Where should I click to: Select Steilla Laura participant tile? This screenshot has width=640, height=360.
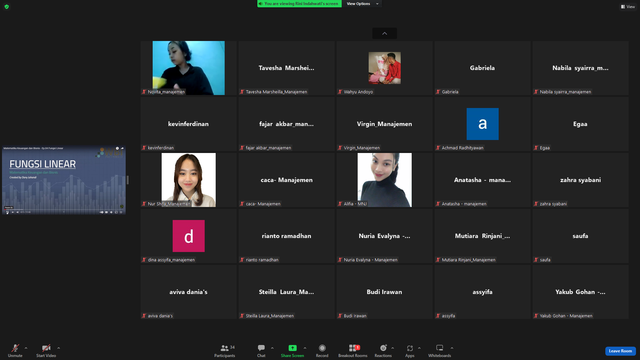pos(287,291)
